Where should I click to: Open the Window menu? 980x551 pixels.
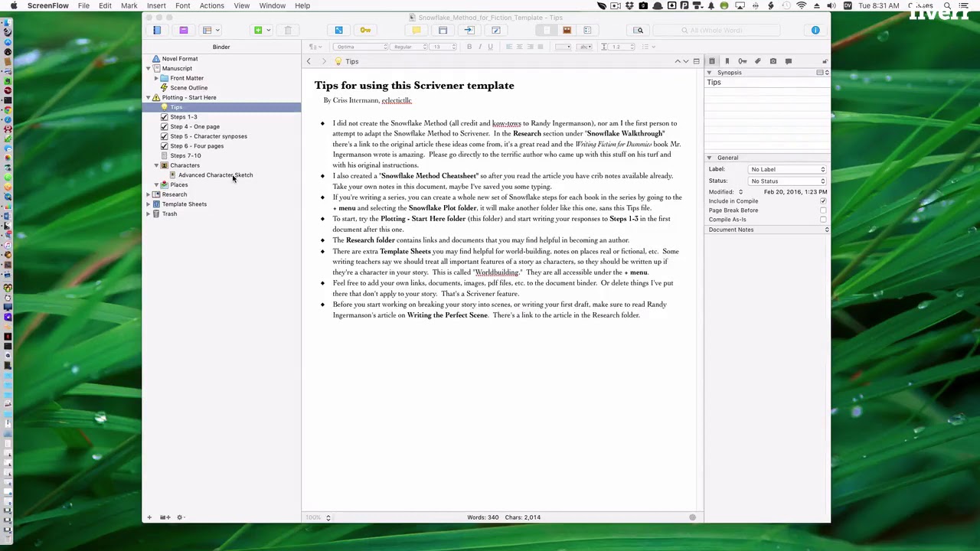(273, 5)
